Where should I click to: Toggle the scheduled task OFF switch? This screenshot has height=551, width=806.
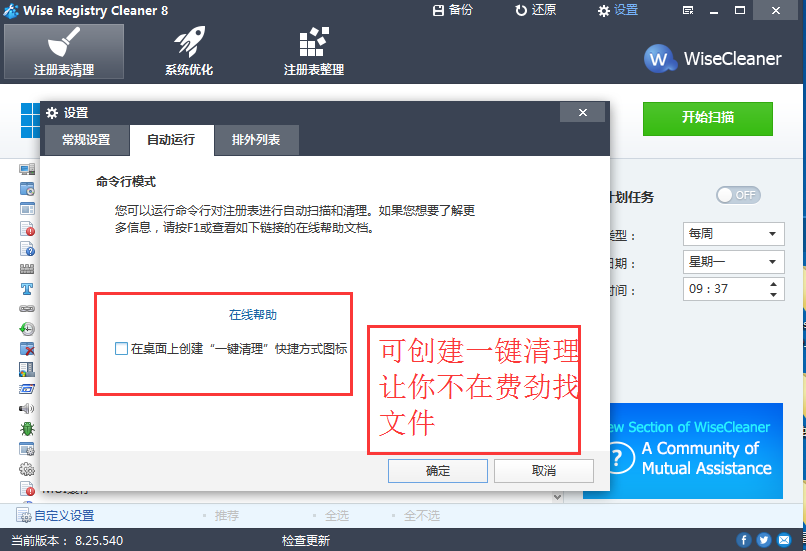click(x=738, y=195)
